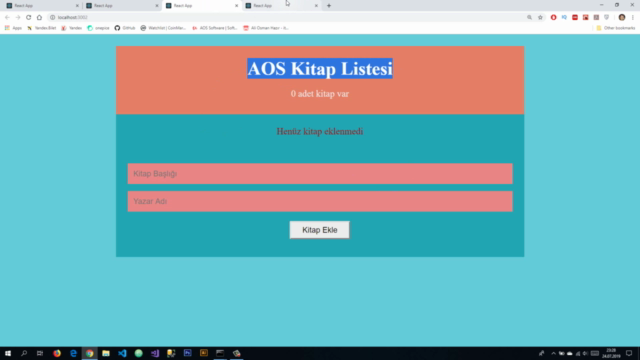Open the shield extension icon

[607, 17]
